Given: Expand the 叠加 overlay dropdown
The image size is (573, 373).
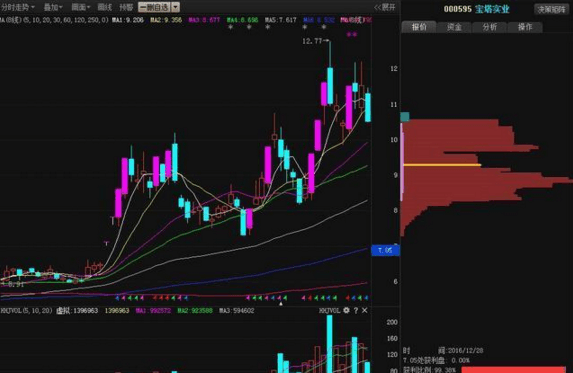Looking at the screenshot, I should pyautogui.click(x=53, y=7).
